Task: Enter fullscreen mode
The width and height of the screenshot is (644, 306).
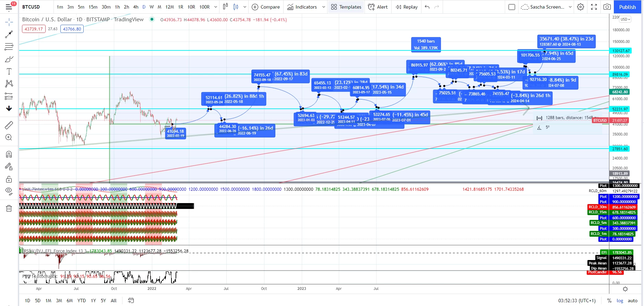Action: (x=594, y=7)
